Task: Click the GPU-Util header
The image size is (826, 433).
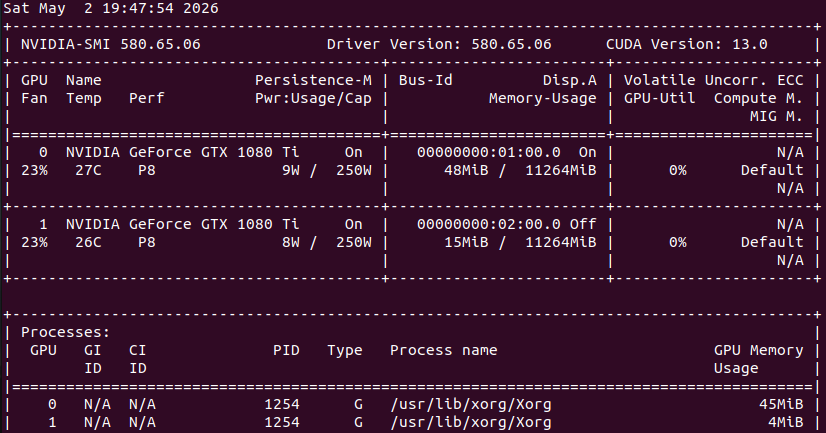Action: 660,98
